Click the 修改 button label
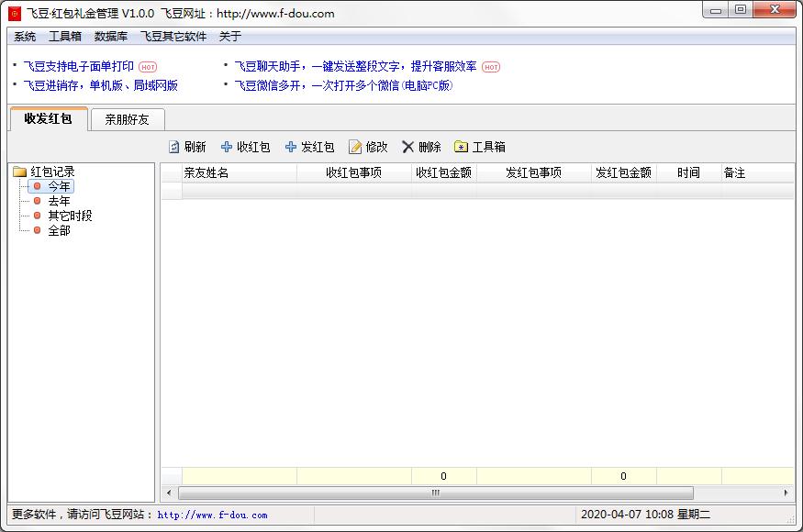The height and width of the screenshot is (532, 803). (x=377, y=148)
